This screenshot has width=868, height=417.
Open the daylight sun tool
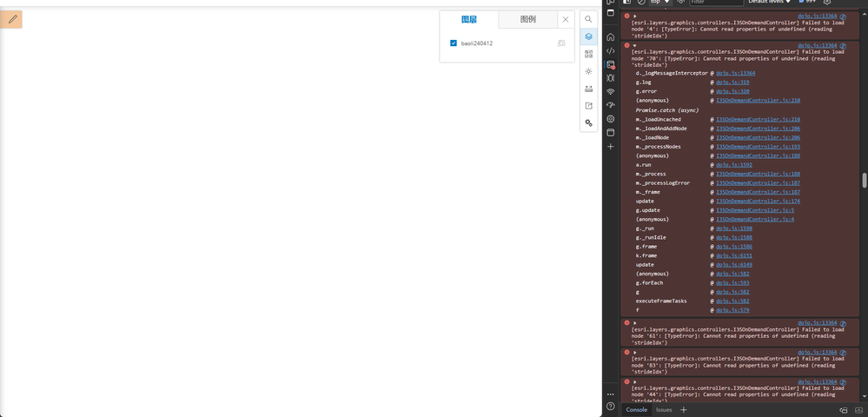click(588, 71)
